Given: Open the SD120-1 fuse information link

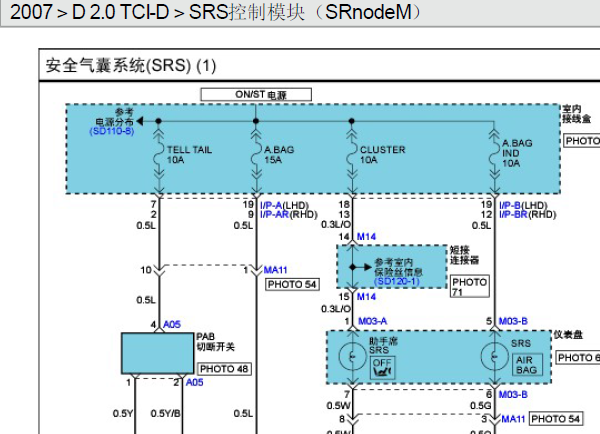Looking at the screenshot, I should (396, 282).
